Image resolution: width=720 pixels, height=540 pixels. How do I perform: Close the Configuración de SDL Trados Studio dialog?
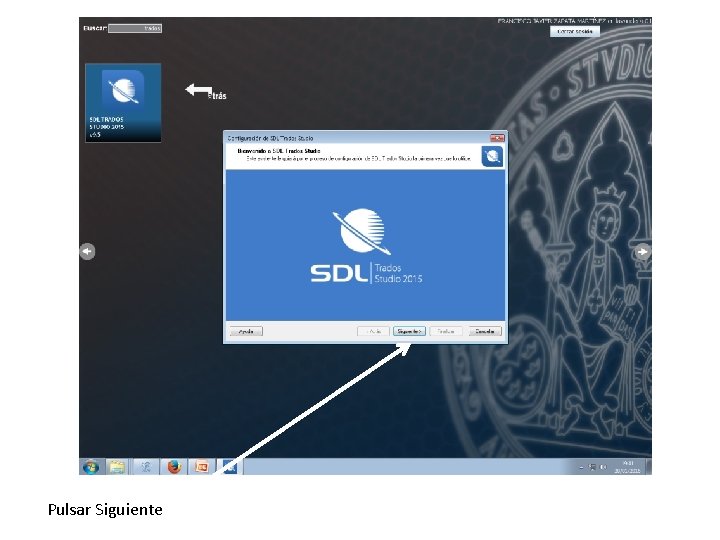497,138
